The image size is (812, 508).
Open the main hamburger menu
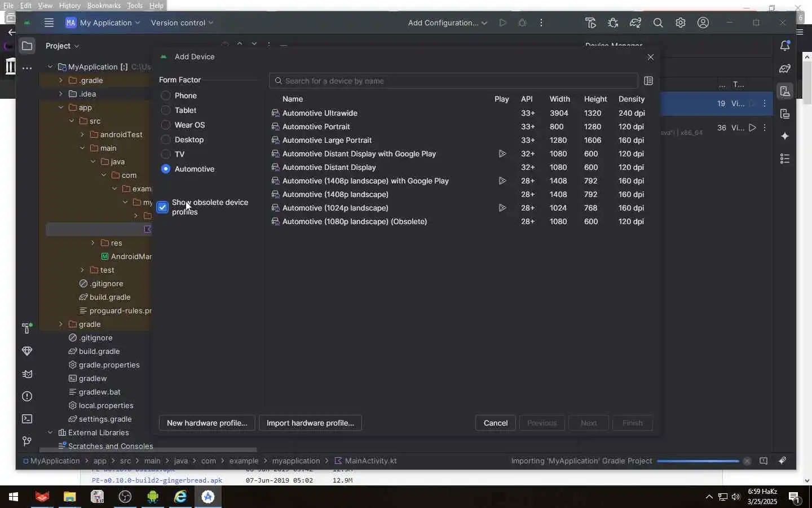[49, 23]
